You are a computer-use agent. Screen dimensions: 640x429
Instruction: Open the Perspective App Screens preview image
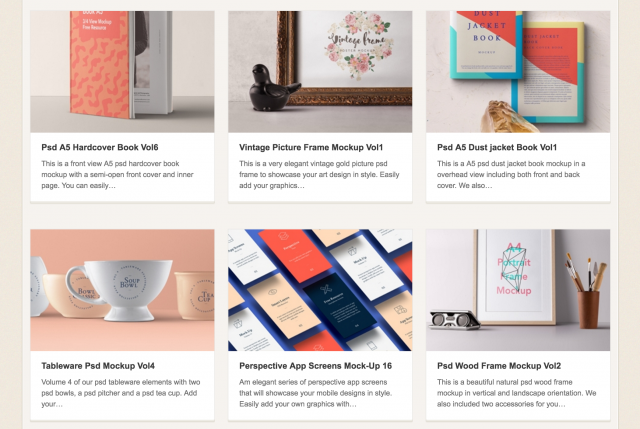click(x=320, y=290)
